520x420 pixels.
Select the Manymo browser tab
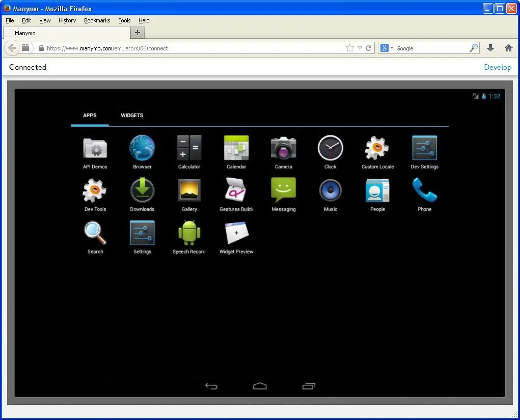coord(66,33)
